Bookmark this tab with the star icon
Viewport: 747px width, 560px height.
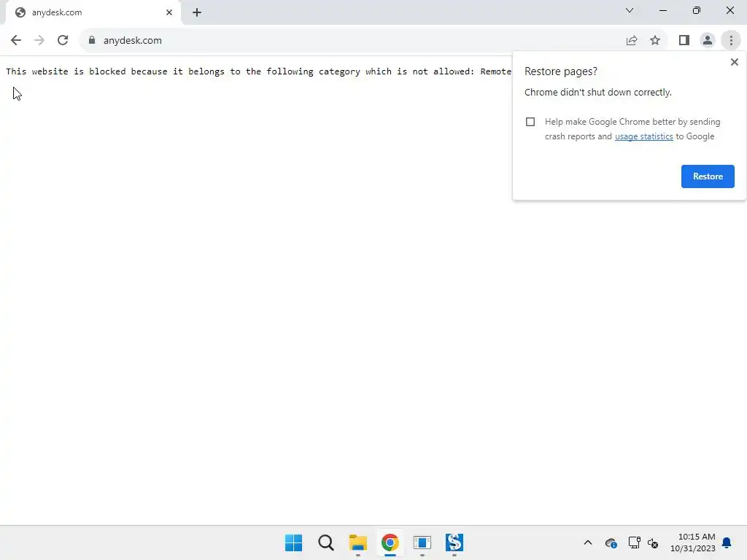pyautogui.click(x=655, y=41)
